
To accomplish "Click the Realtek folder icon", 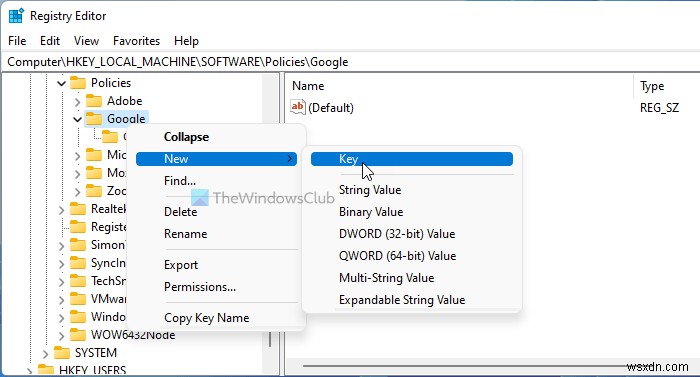I will 78,209.
